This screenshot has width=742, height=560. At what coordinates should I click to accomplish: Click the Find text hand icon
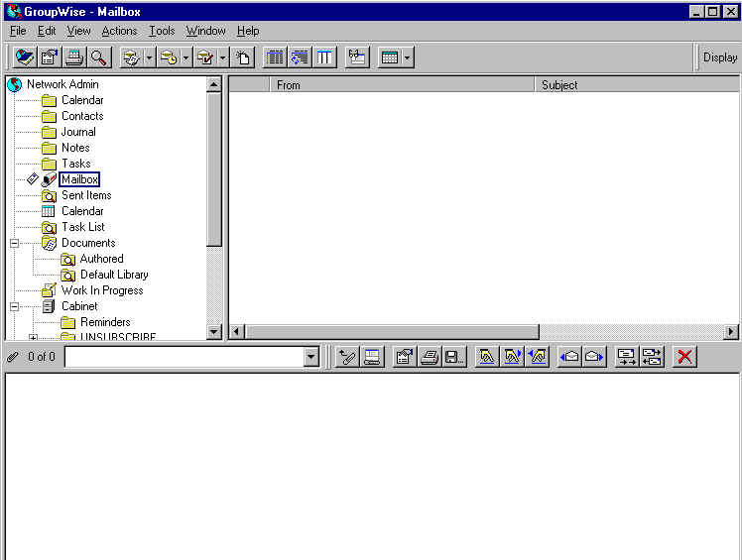[x=487, y=357]
